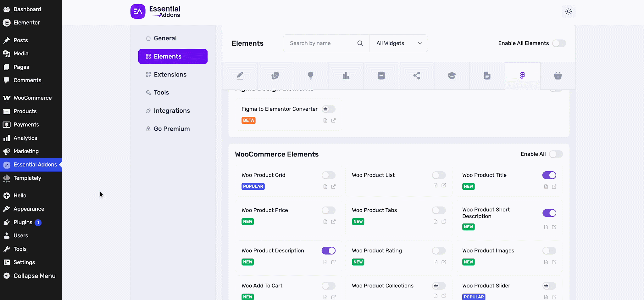Open the Tools tab in Essential Addons
Screen dimensions: 644x300
tap(173, 93)
